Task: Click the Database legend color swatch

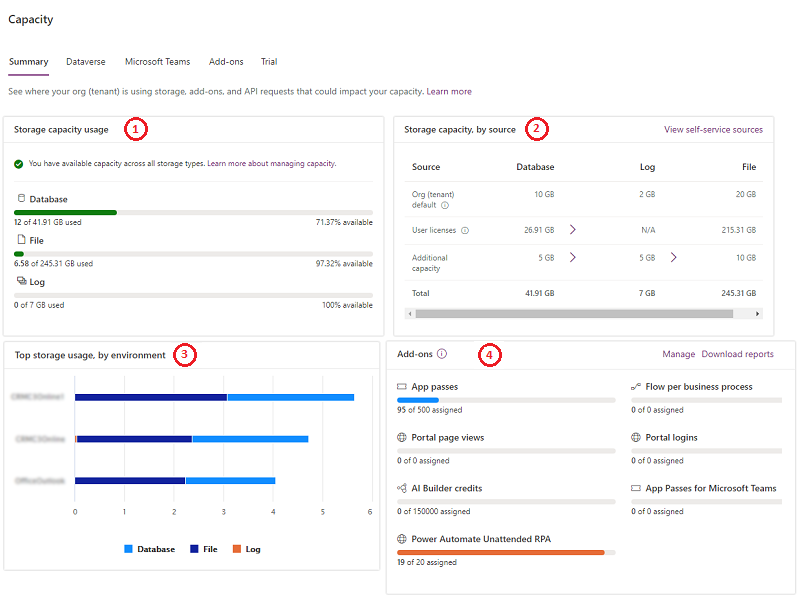Action: pyautogui.click(x=129, y=549)
